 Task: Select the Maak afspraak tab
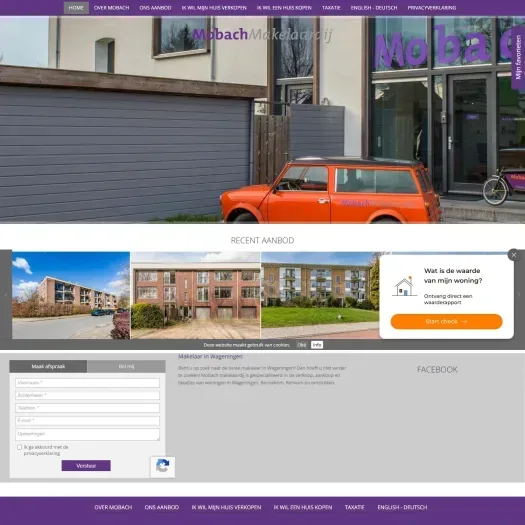point(48,366)
